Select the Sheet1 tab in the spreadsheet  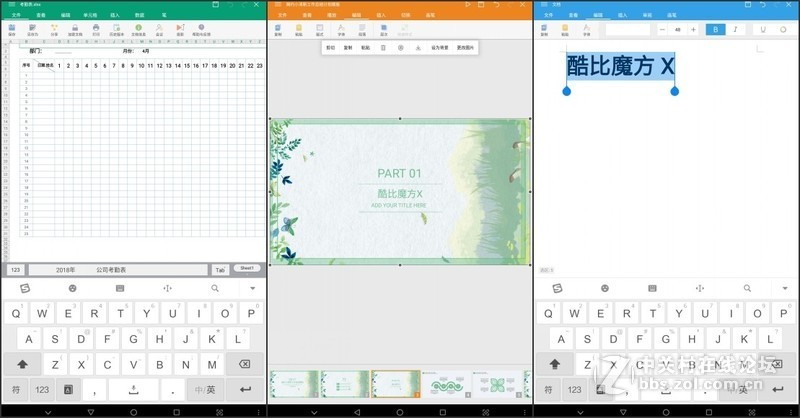coord(247,268)
